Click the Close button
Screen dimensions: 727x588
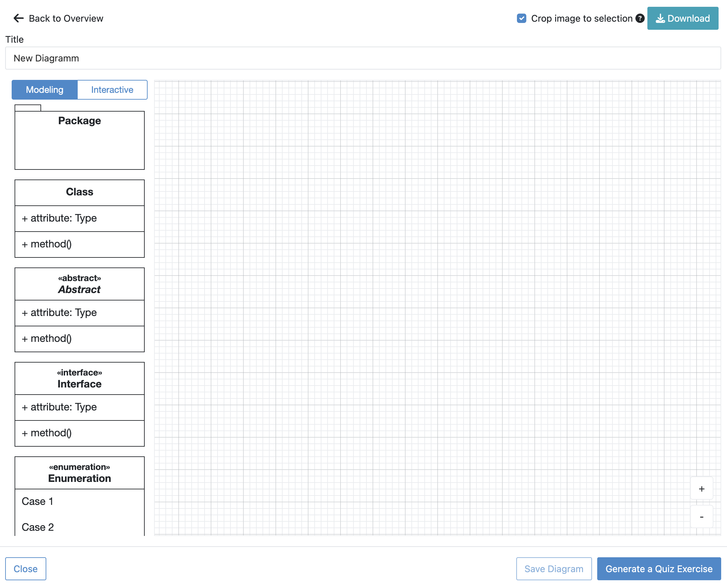point(26,569)
